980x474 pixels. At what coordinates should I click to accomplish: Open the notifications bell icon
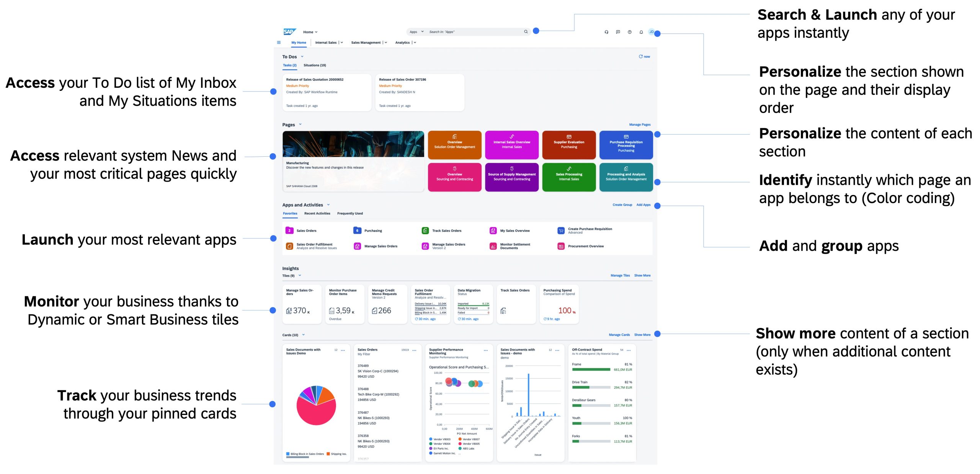point(641,32)
